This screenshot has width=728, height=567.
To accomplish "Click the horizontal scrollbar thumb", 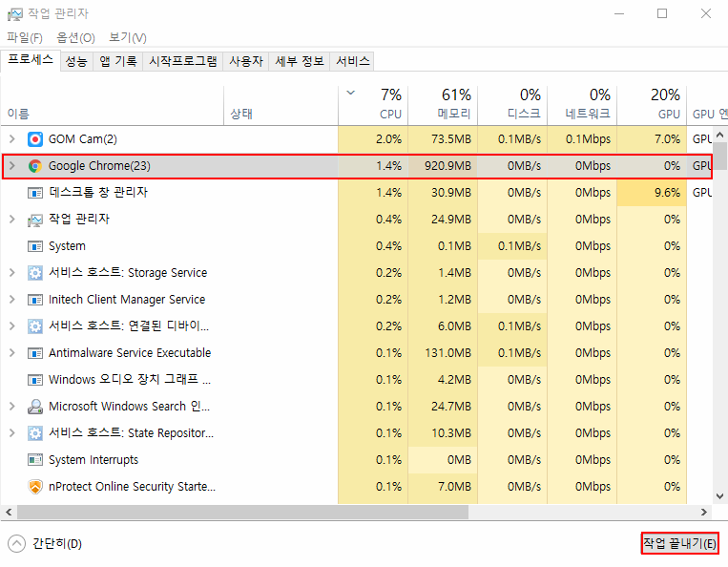I will 242,513.
